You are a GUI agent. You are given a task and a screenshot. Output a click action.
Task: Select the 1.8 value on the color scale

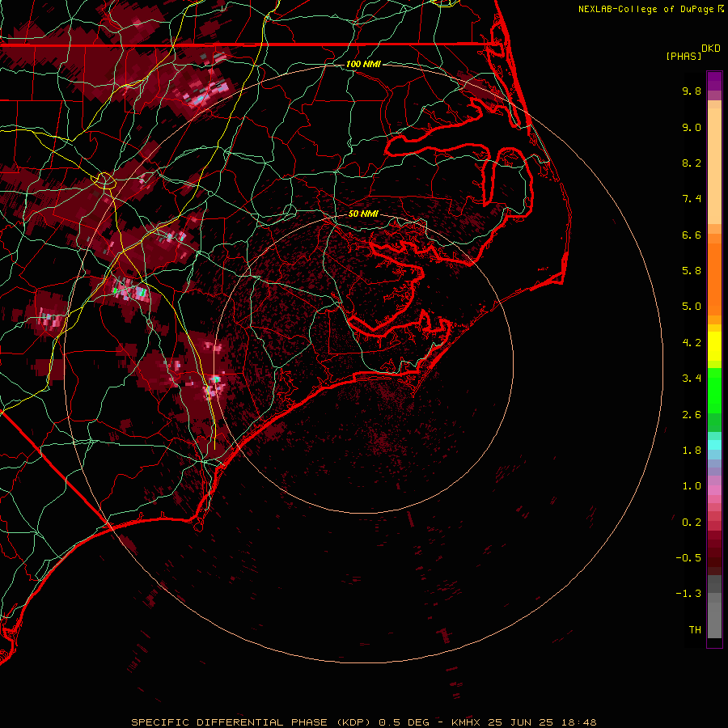[692, 451]
